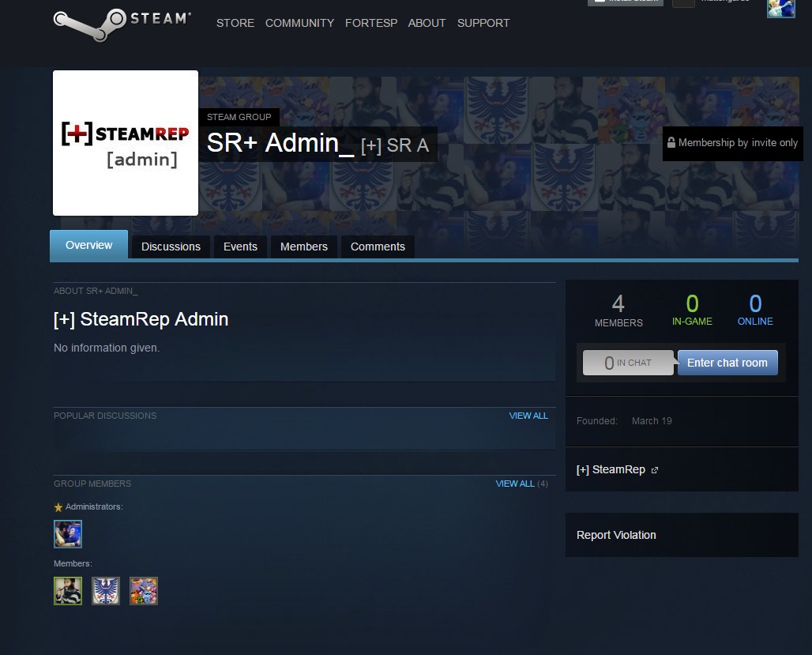Click the gold star beside Administrators
The image size is (812, 655).
coord(58,507)
